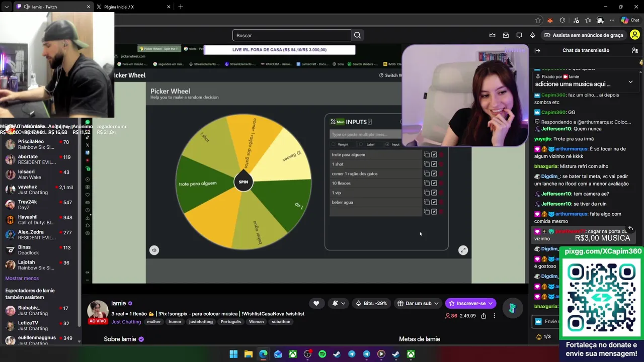Image resolution: width=644 pixels, height=362 pixels.
Task: Click the Twitch 'Buscar' search field
Action: pyautogui.click(x=292, y=35)
